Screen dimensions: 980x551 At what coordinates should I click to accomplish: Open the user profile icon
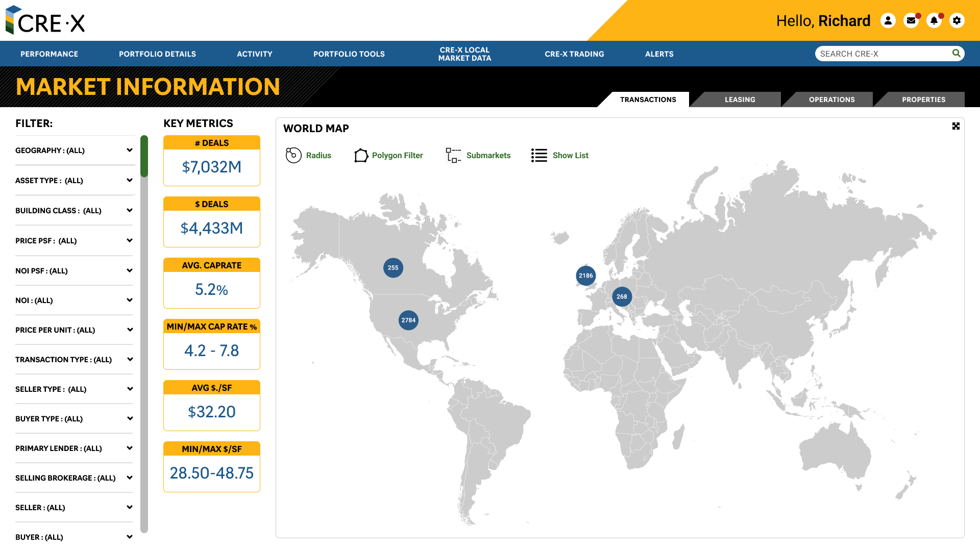[x=888, y=20]
